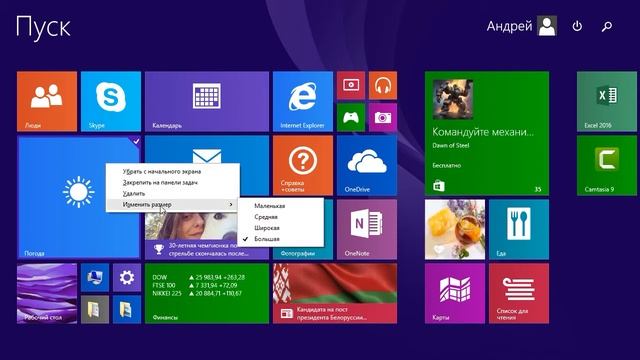The height and width of the screenshot is (360, 640).
Task: Open the Reading List (Список для чтения) tile
Action: click(x=519, y=293)
